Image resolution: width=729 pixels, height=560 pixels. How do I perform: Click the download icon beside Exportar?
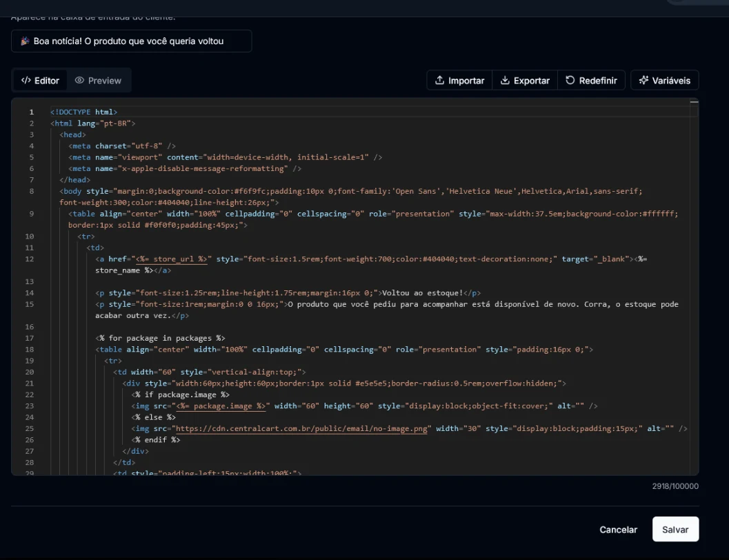(505, 80)
